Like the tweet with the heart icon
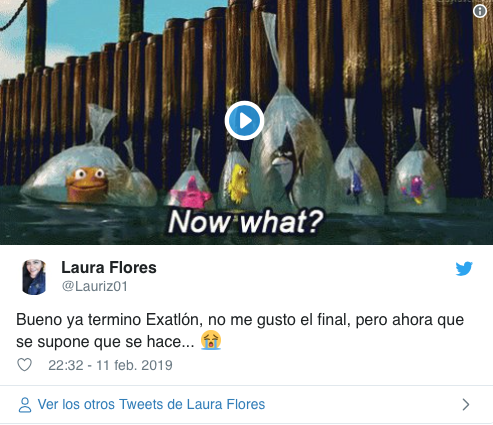 pyautogui.click(x=24, y=365)
